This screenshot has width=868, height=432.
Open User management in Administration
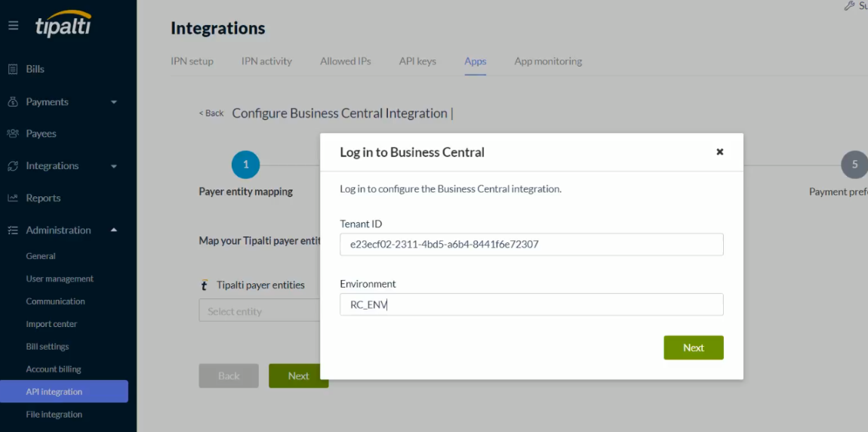[60, 279]
